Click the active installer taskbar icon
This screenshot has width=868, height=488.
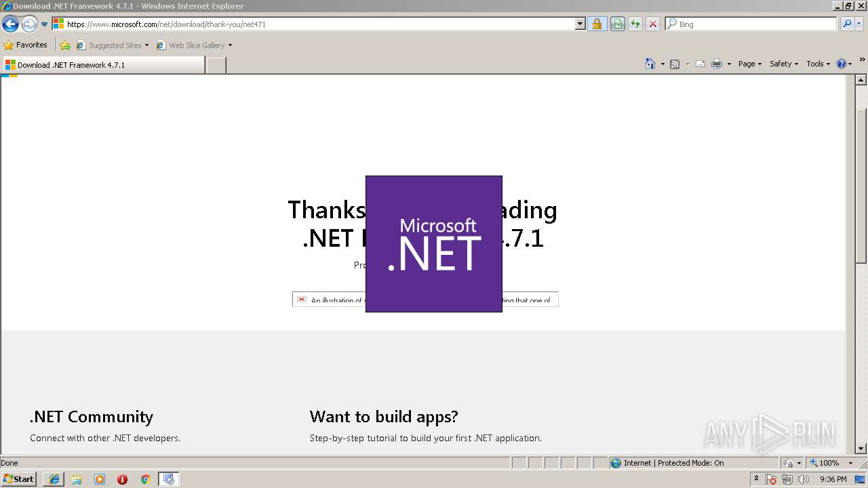click(x=168, y=479)
